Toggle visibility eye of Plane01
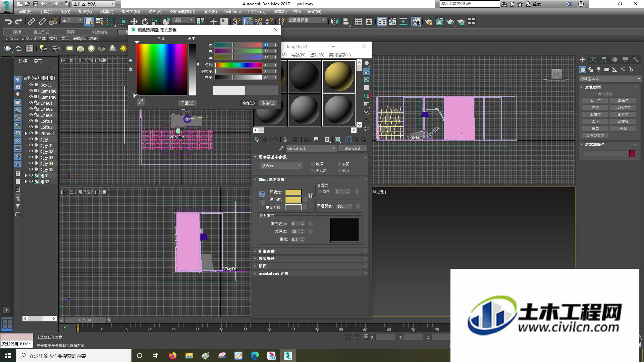This screenshot has height=363, width=644. pyautogui.click(x=31, y=133)
